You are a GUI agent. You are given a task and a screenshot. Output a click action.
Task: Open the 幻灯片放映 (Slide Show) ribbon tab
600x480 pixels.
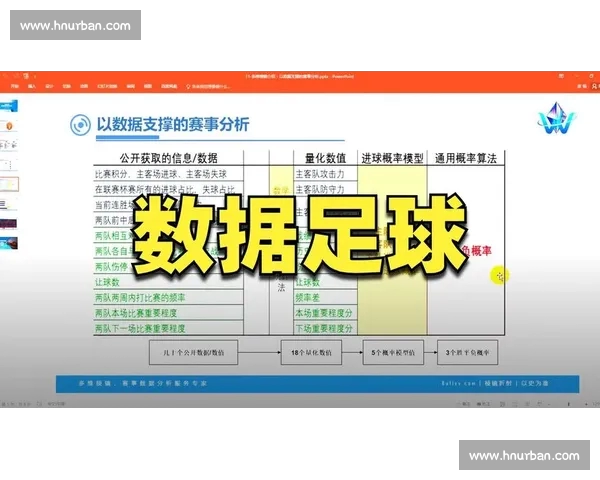[107, 86]
